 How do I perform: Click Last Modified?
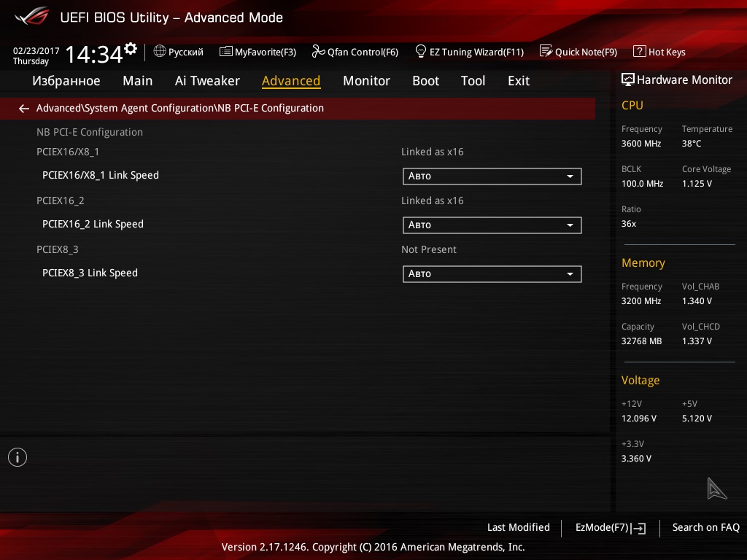pos(519,528)
